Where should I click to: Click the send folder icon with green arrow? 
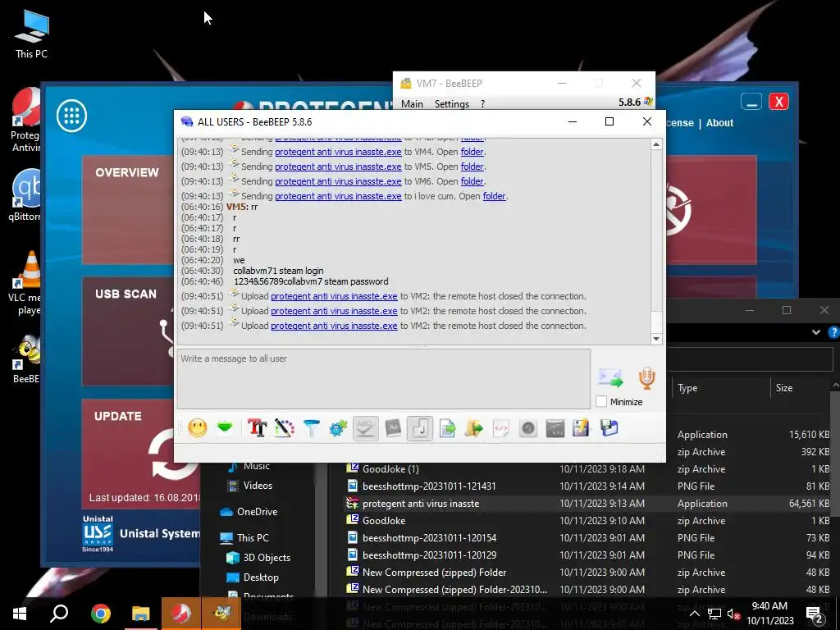click(x=474, y=428)
